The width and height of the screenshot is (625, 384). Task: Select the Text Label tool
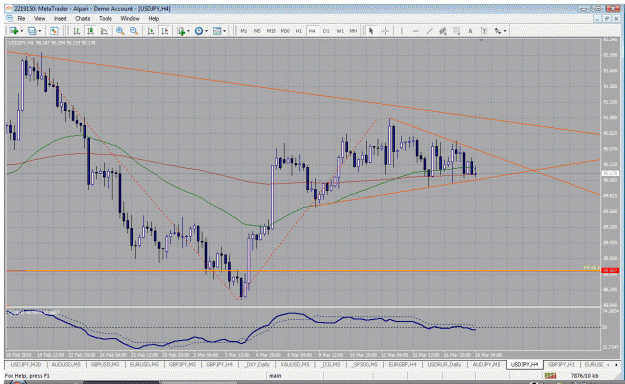(x=484, y=31)
